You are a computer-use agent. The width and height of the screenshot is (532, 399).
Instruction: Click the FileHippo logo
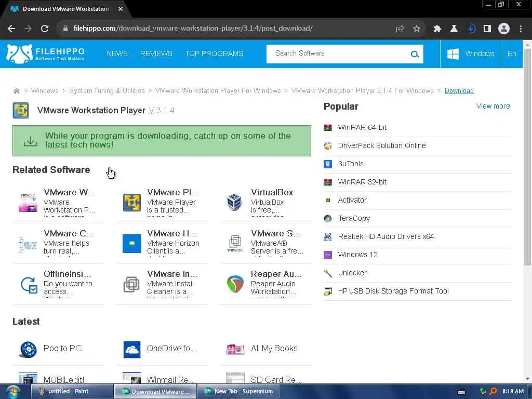pos(46,54)
